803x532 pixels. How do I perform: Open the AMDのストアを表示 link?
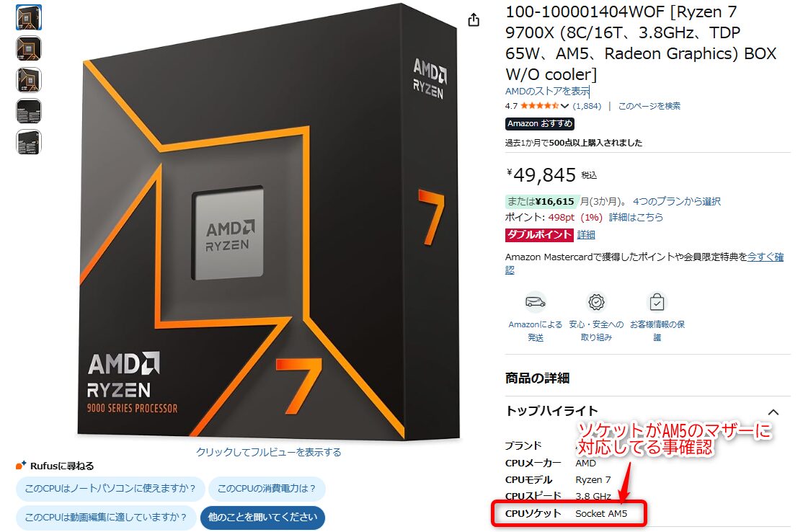547,91
